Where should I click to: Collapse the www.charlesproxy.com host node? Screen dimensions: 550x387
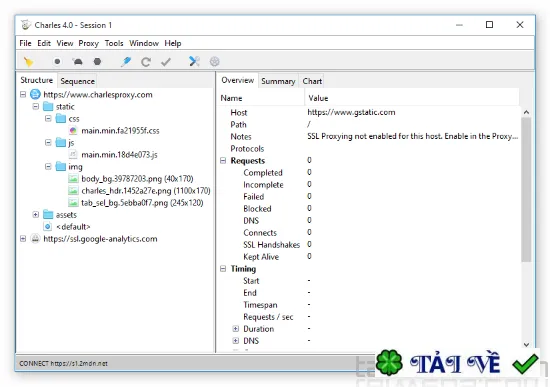tap(23, 94)
